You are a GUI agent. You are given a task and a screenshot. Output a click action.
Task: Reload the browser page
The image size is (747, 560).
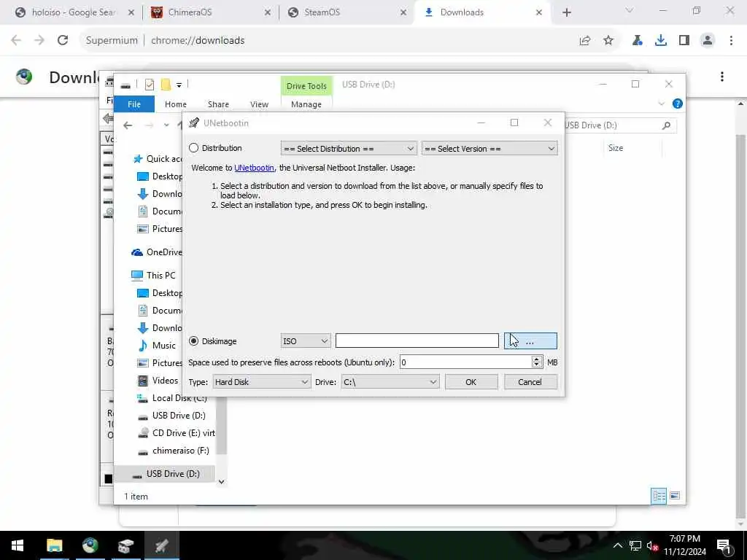pyautogui.click(x=63, y=41)
